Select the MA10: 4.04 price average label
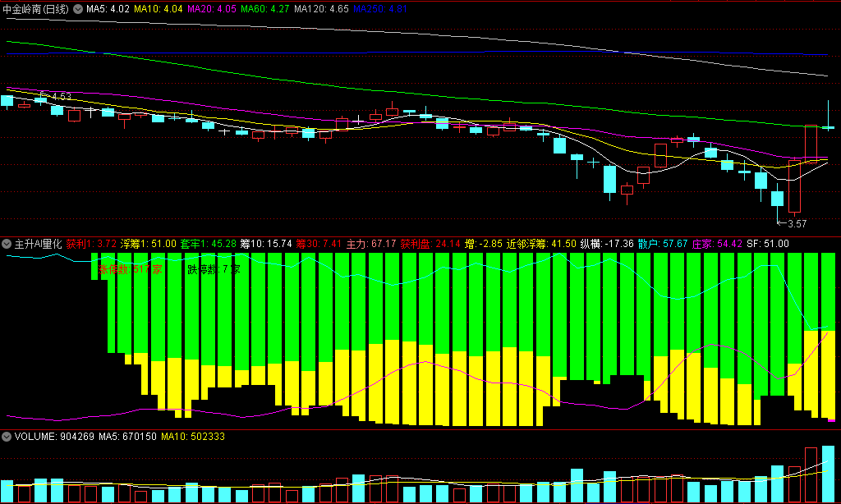This screenshot has width=841, height=504. [x=159, y=9]
